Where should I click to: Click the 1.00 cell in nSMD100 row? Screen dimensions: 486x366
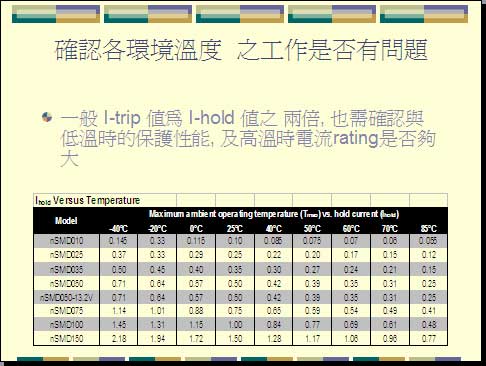tap(235, 325)
